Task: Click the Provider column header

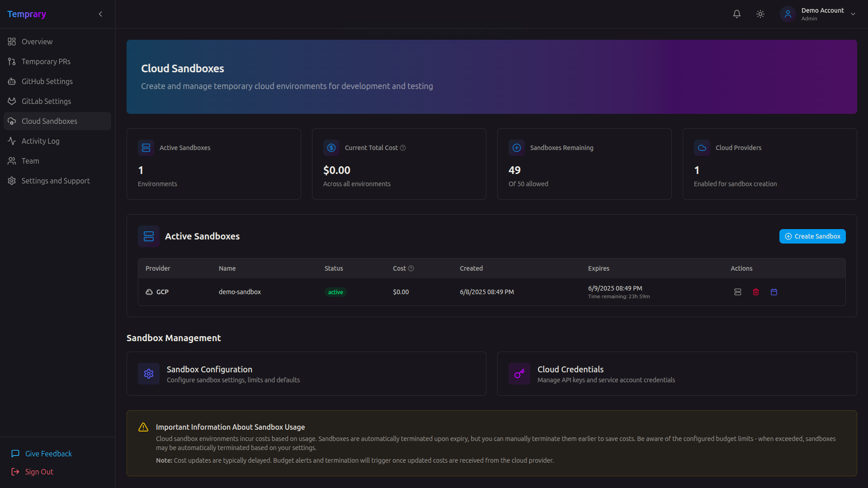Action: click(158, 268)
